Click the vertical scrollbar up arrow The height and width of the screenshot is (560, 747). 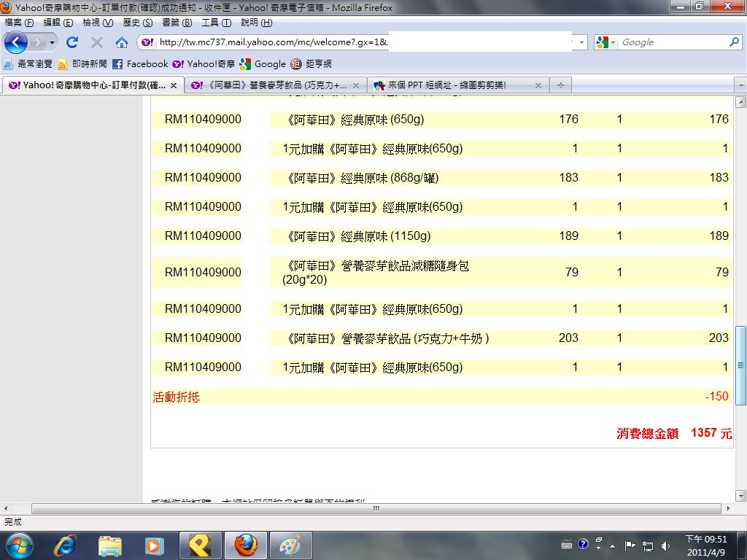pos(740,101)
